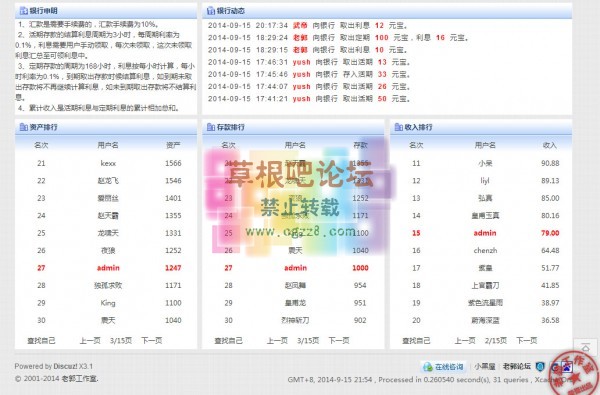Click user yush in the 17:46:31 entry
The image size is (600, 395).
point(302,62)
